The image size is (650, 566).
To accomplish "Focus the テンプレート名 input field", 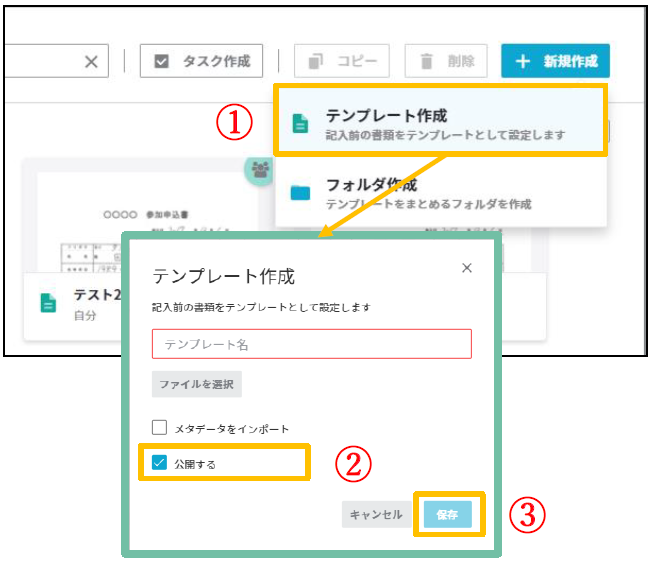I will [x=311, y=344].
